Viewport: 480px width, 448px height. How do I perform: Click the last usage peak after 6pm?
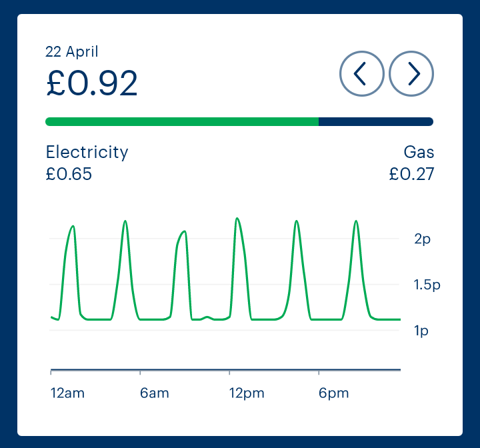point(356,221)
